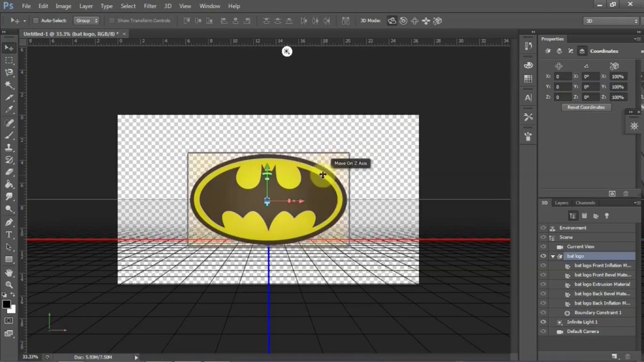The image size is (644, 362).
Task: Select the Current View row
Action: (587, 247)
